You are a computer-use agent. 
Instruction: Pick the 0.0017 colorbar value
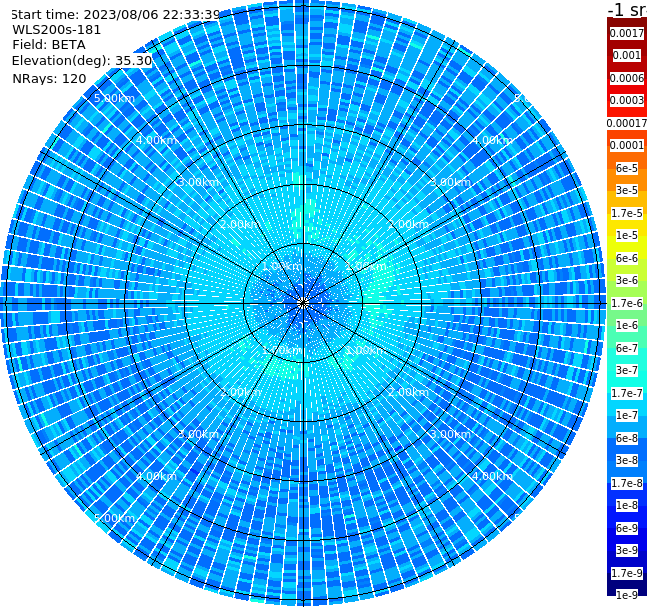pyautogui.click(x=627, y=33)
